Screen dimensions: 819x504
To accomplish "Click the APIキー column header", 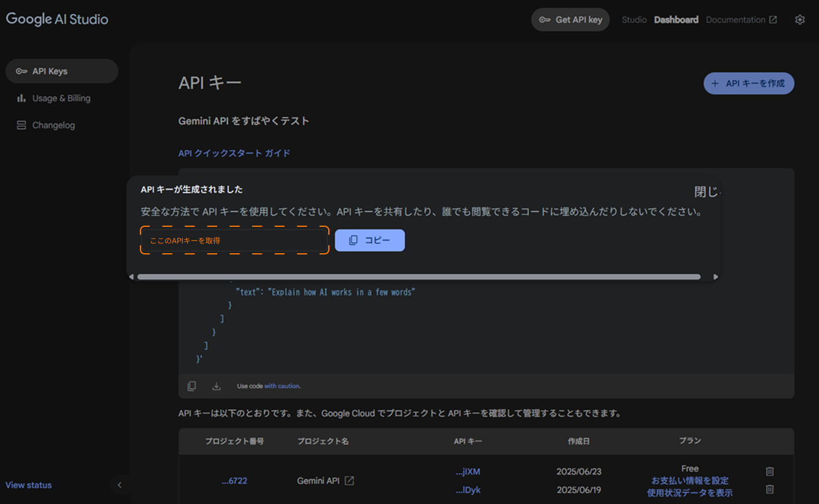I will pyautogui.click(x=468, y=441).
